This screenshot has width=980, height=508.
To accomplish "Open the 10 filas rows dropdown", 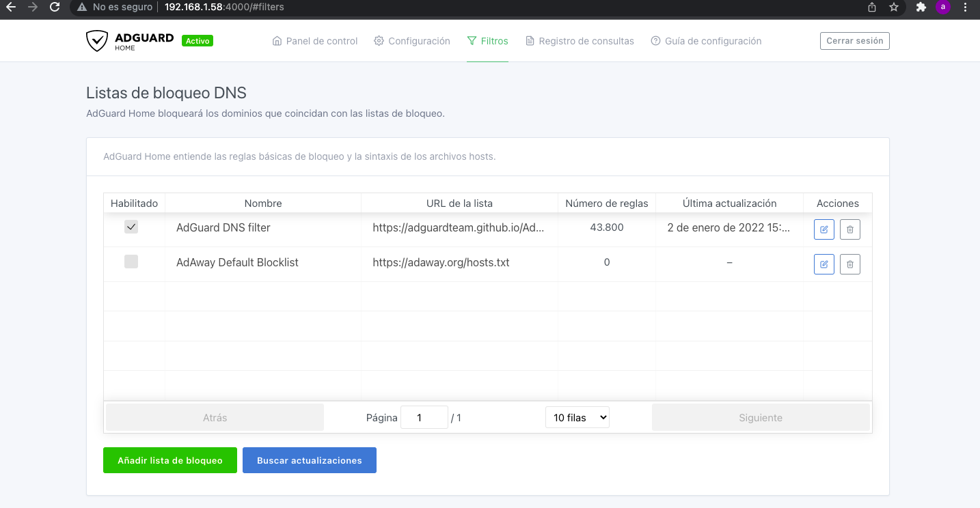I will (577, 417).
